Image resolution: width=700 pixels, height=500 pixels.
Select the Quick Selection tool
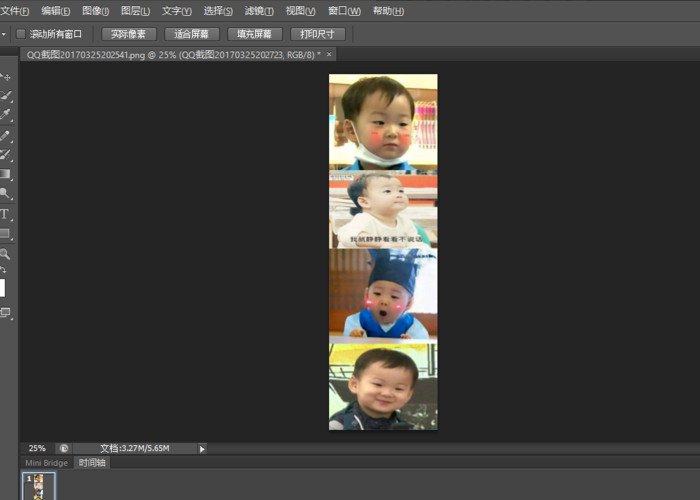(x=5, y=96)
